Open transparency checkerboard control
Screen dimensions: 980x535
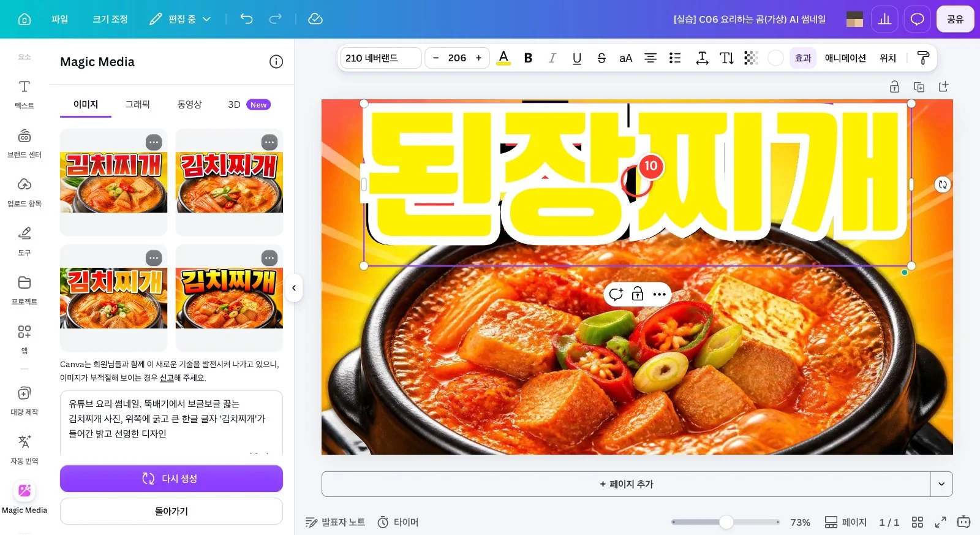coord(751,58)
